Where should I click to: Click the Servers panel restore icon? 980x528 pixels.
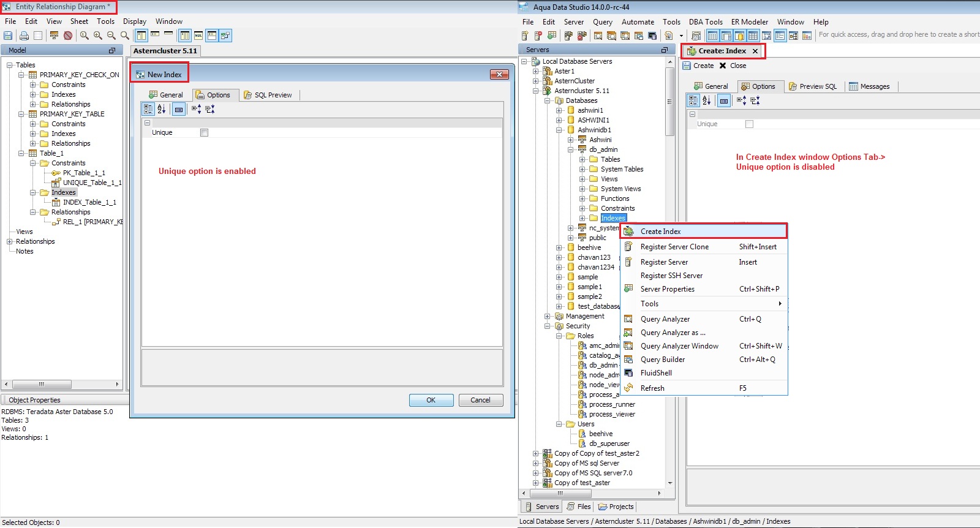[x=665, y=50]
